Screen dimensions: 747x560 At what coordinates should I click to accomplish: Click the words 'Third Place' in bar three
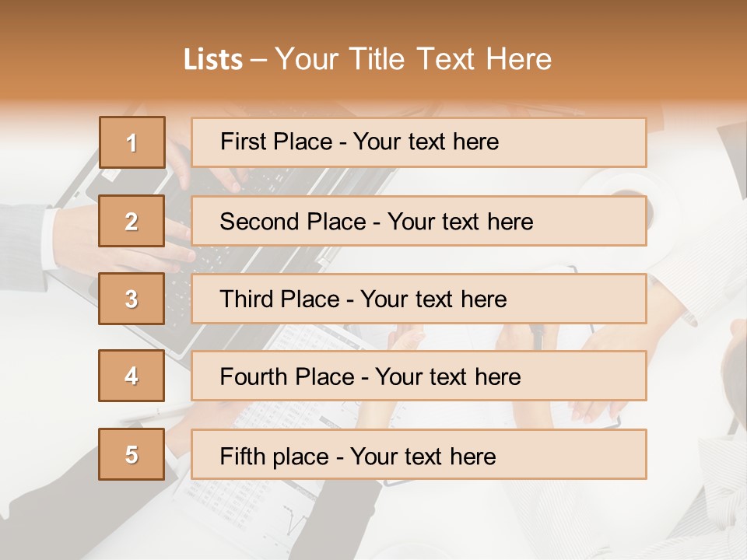click(279, 299)
